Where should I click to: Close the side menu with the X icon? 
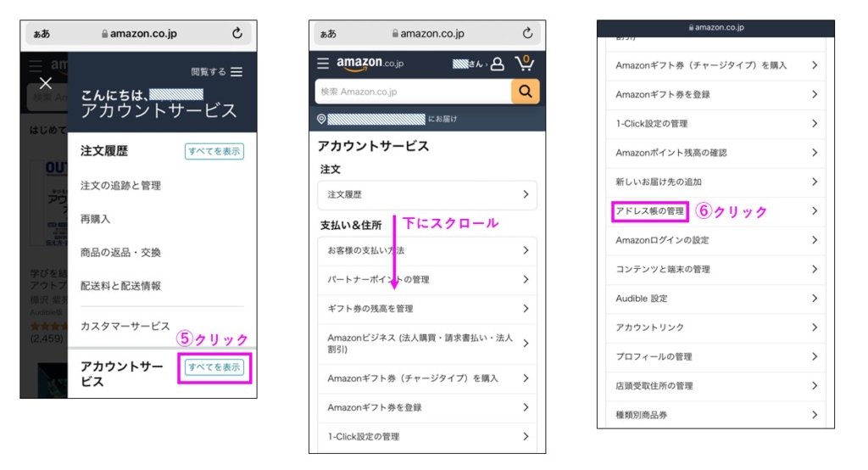(x=46, y=83)
